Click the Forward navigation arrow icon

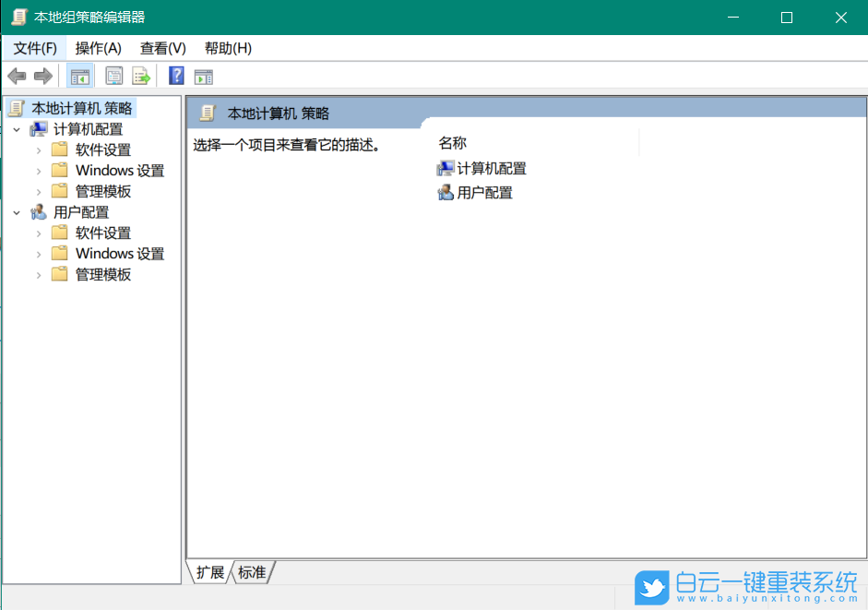pos(42,76)
